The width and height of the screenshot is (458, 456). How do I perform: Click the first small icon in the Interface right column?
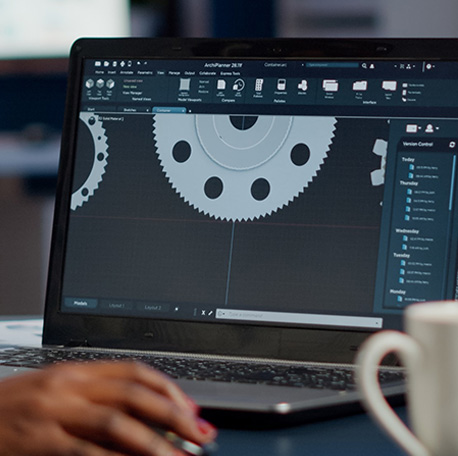point(405,85)
